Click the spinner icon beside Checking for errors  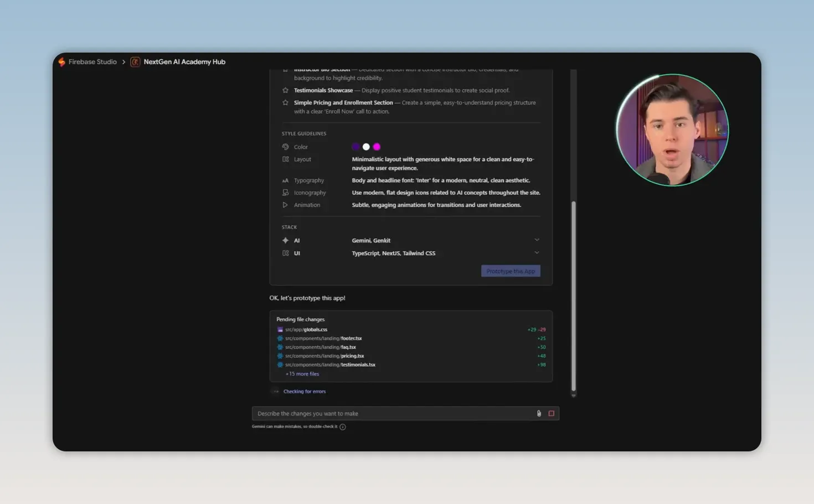(x=276, y=392)
